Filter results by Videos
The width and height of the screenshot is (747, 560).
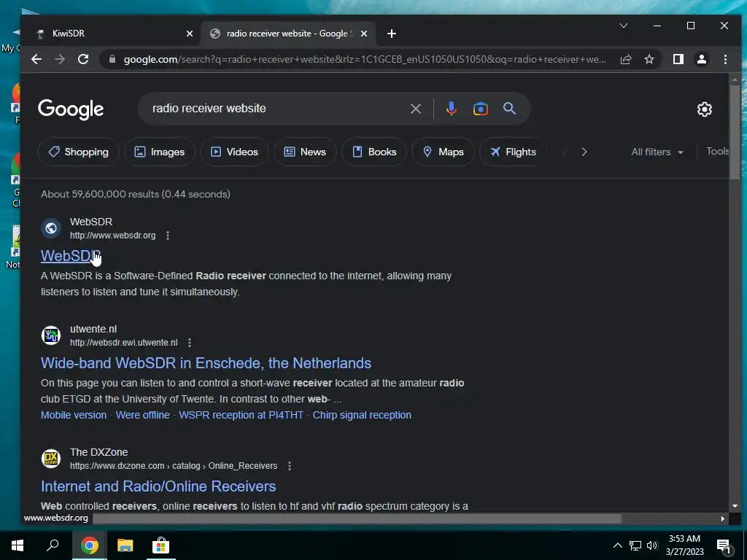[234, 152]
